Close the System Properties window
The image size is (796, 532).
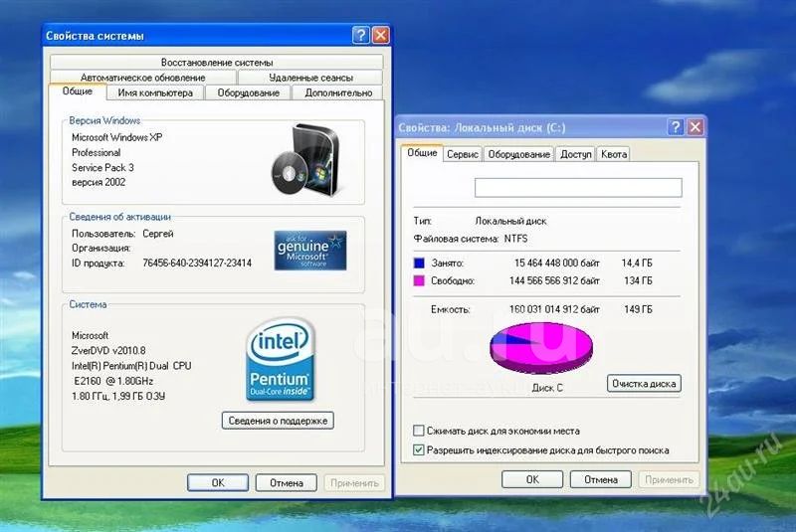tap(380, 35)
